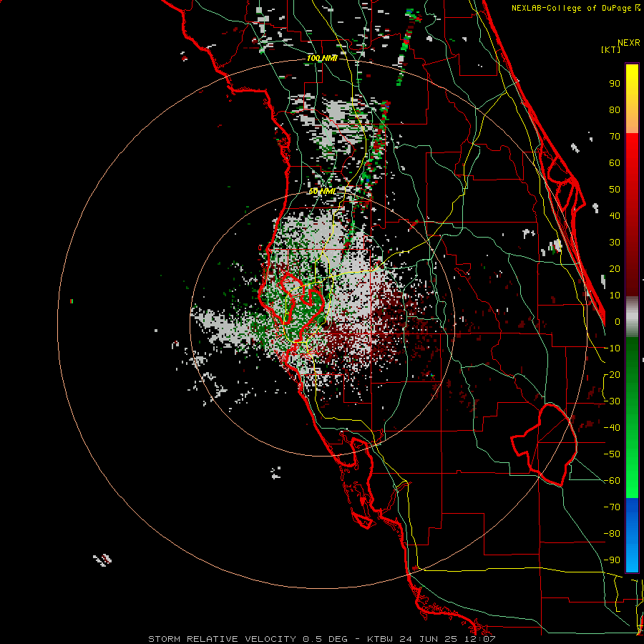This screenshot has height=644, width=644.
Task: Click the positive 20 kt scale value
Action: tap(615, 269)
